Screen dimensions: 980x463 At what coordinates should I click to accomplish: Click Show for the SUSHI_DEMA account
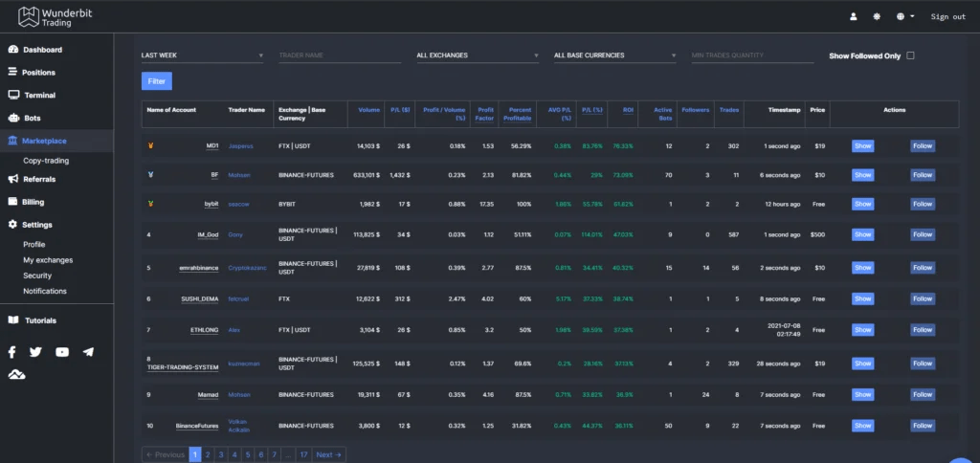[x=862, y=298]
